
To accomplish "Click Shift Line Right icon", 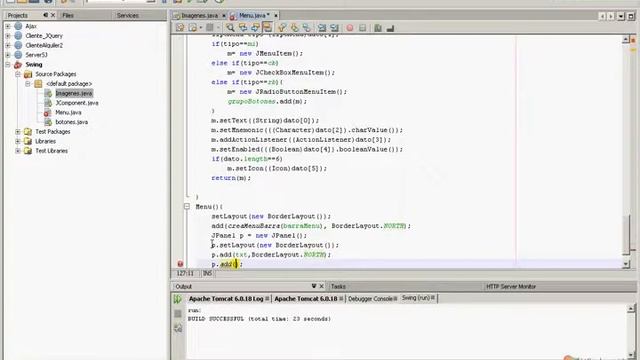I will tap(334, 28).
